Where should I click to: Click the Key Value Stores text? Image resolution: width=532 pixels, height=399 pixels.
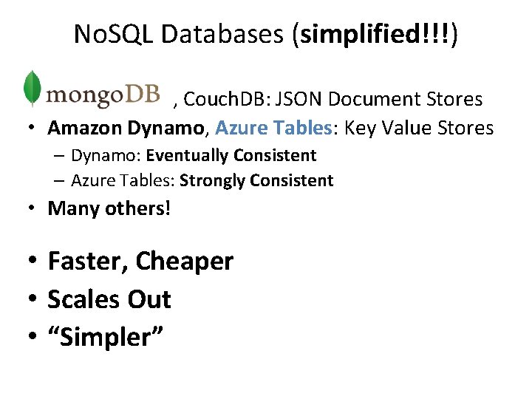point(419,129)
